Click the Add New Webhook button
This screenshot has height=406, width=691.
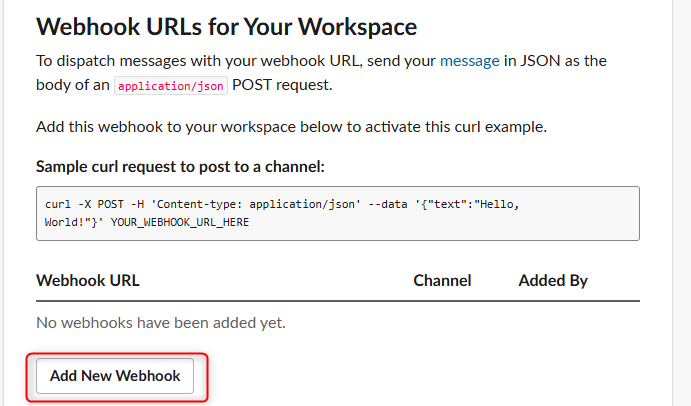[115, 376]
